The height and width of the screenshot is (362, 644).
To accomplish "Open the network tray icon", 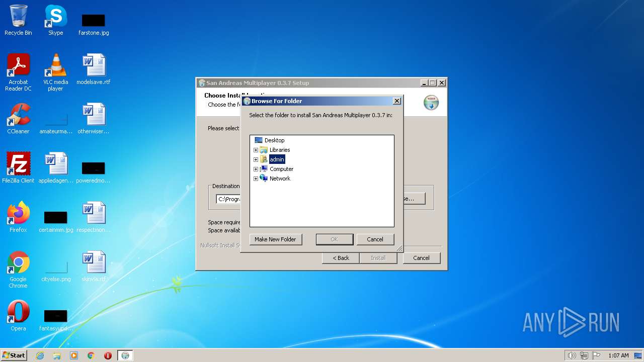I will (x=584, y=355).
